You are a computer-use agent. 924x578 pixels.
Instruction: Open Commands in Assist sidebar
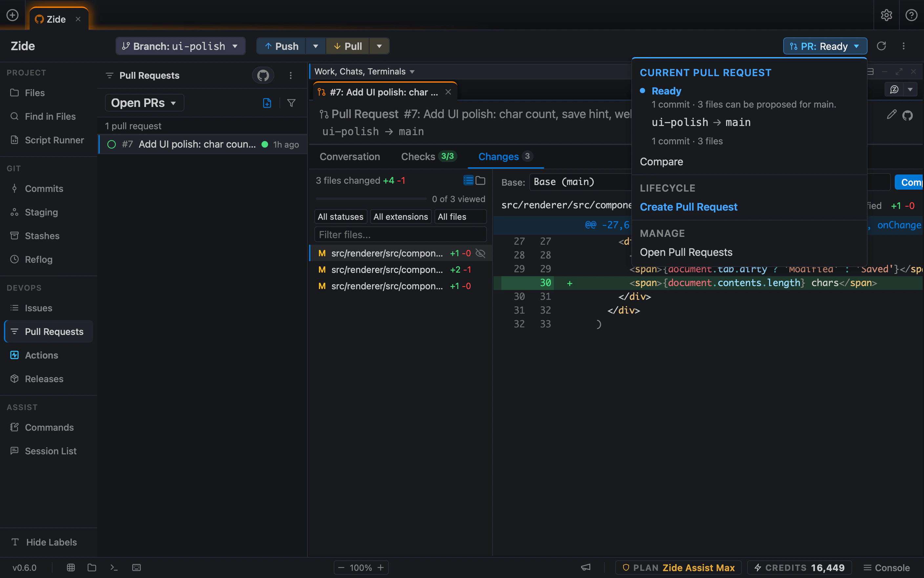[49, 427]
